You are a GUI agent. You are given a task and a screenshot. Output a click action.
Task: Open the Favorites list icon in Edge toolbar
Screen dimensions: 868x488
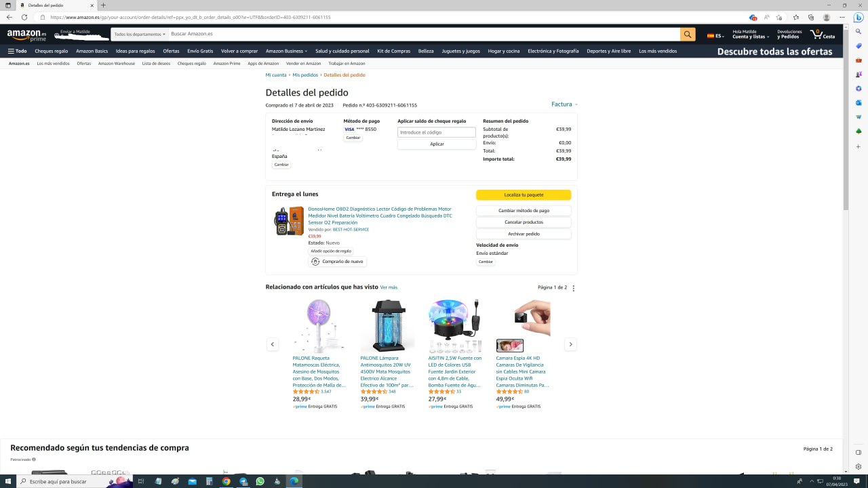(796, 17)
